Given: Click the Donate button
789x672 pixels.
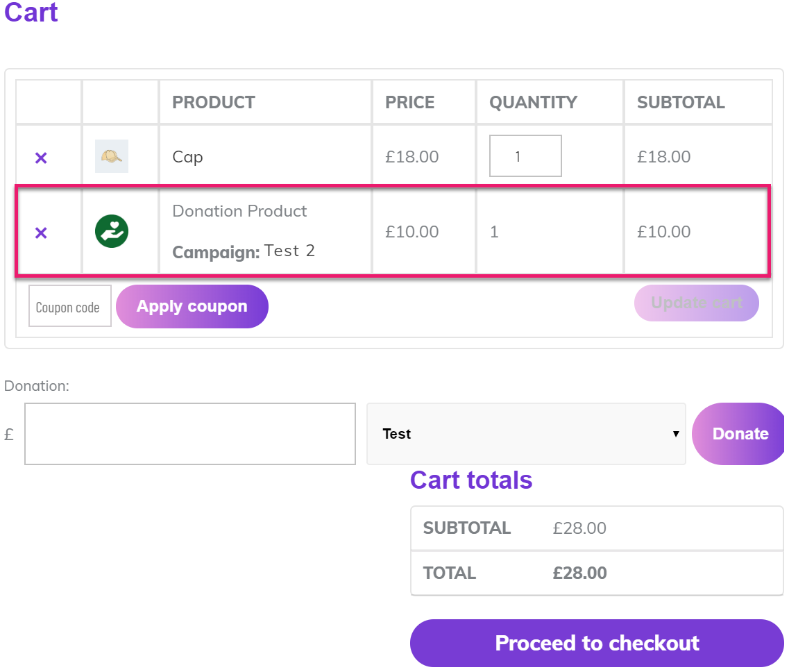Looking at the screenshot, I should click(x=738, y=434).
